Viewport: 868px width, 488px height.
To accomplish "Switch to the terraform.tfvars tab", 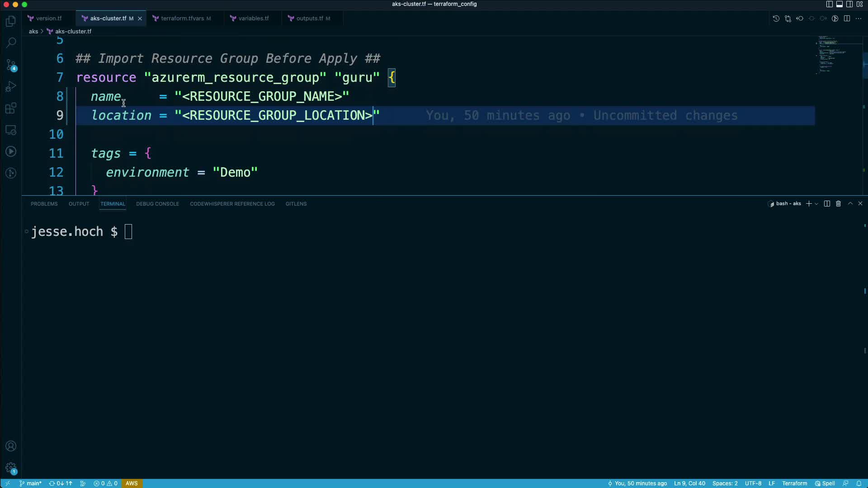I will point(182,19).
